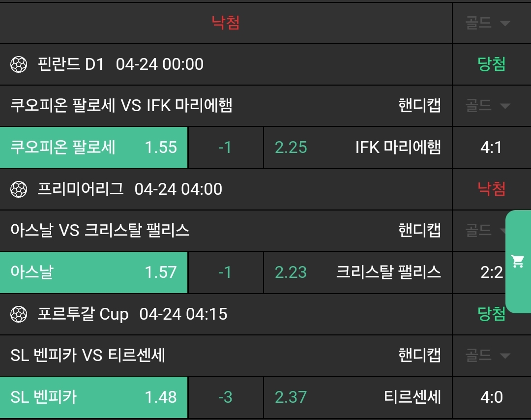The width and height of the screenshot is (531, 420).
Task: Pick 티르센세 at odds 2.37
Action: 357,397
